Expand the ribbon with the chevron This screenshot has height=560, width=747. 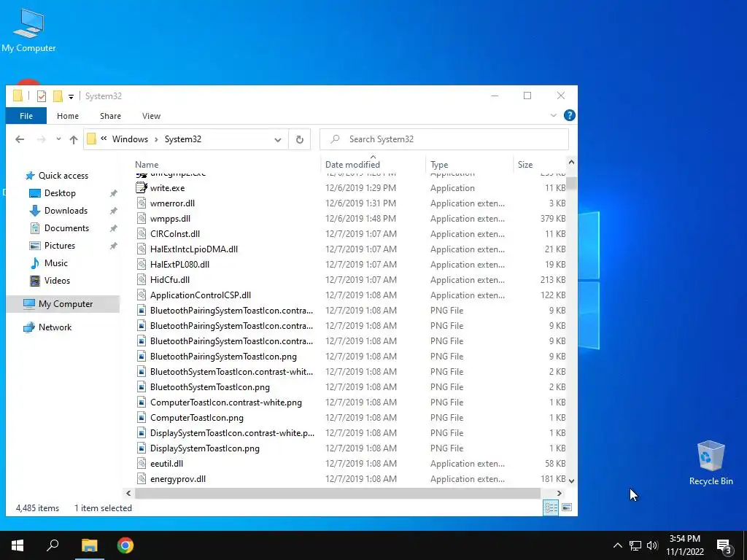tap(553, 115)
